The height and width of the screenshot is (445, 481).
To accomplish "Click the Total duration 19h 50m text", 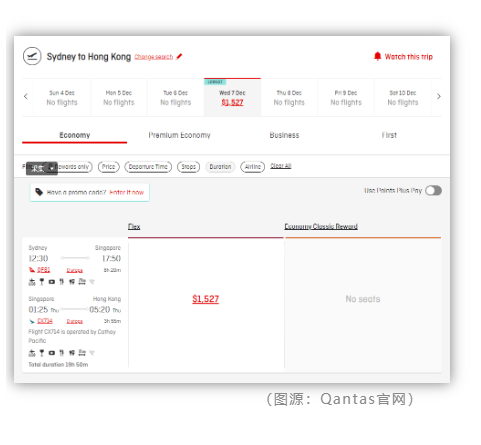I will click(x=58, y=365).
